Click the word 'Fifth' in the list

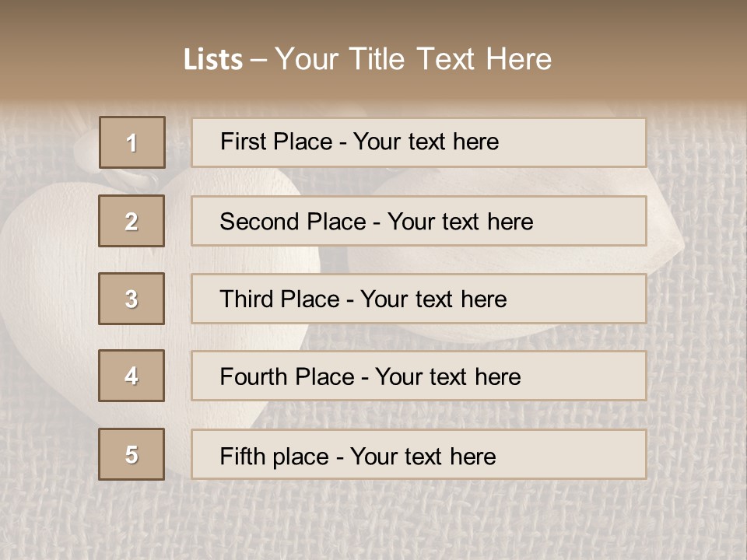click(x=241, y=456)
